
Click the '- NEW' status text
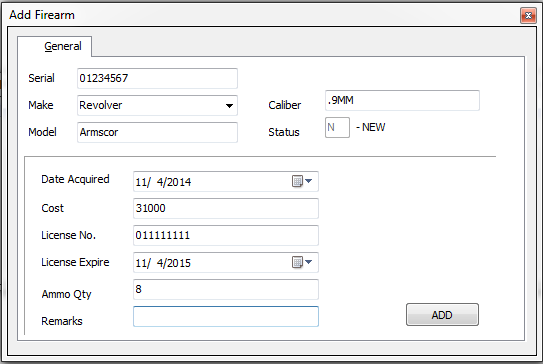point(371,127)
